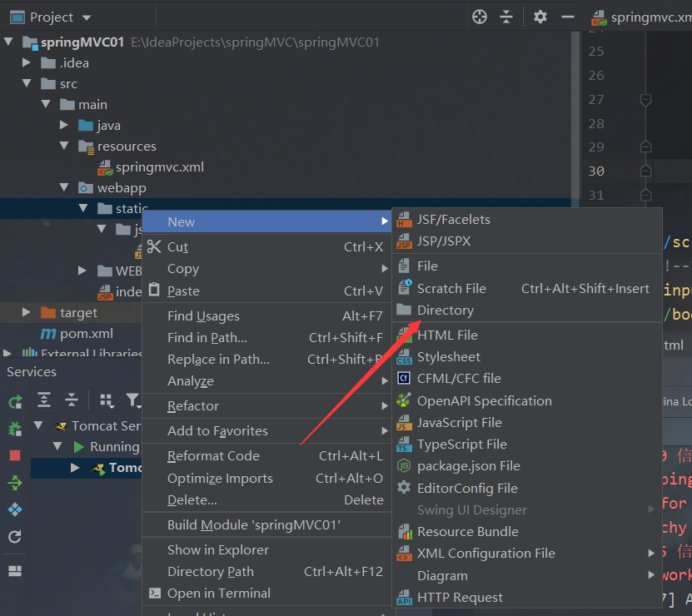Collapse the resources folder arrow
692x616 pixels.
click(64, 146)
